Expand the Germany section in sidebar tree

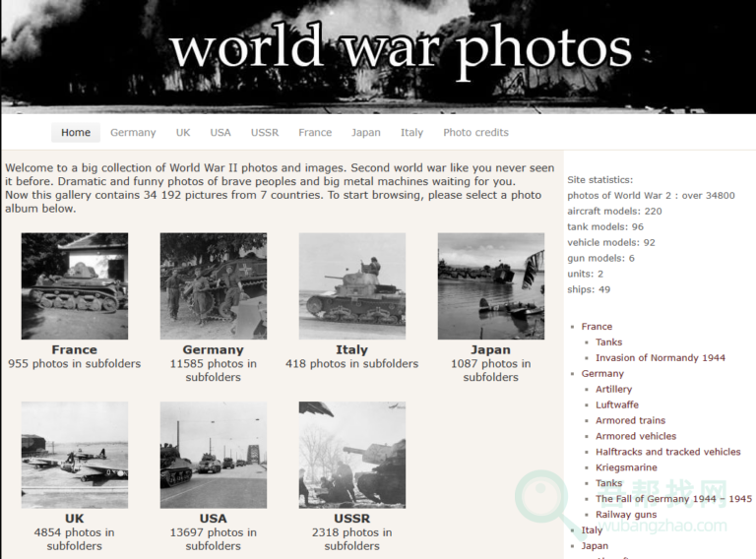(x=602, y=374)
